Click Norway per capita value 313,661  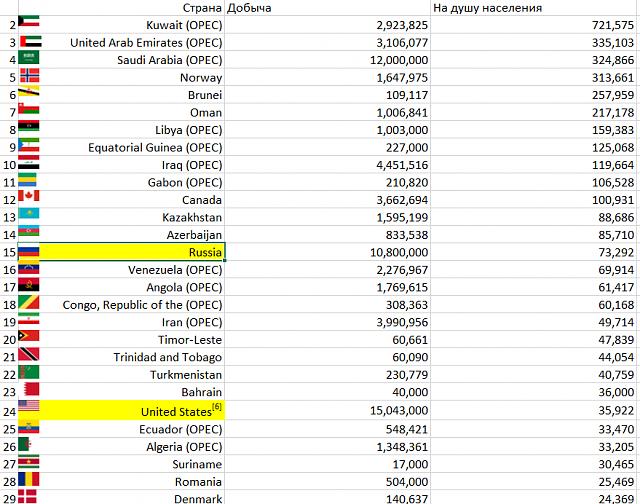533,78
